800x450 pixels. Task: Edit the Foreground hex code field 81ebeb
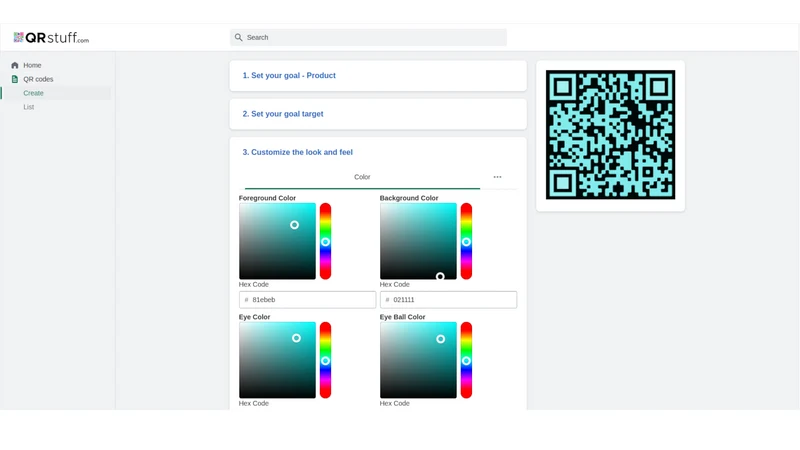pyautogui.click(x=308, y=299)
